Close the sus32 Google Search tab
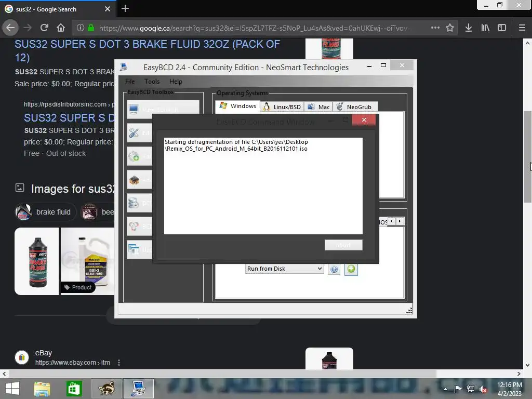 click(108, 9)
